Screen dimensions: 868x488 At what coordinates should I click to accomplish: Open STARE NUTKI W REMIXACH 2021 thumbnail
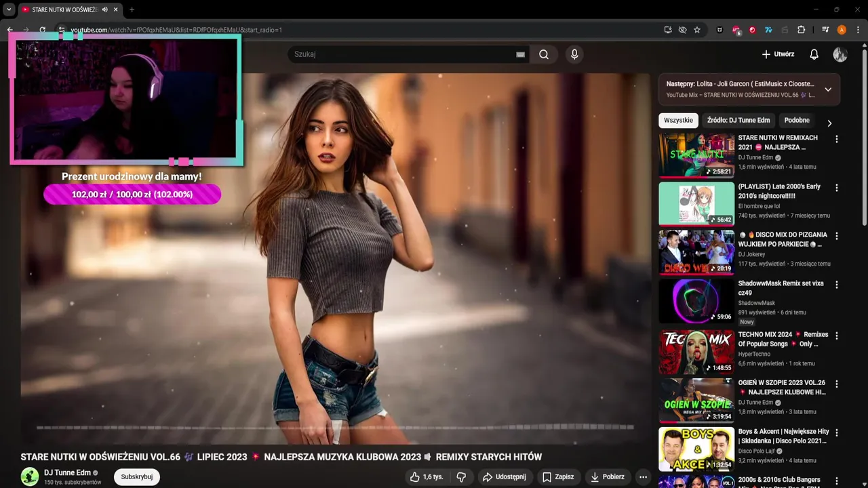pyautogui.click(x=696, y=155)
